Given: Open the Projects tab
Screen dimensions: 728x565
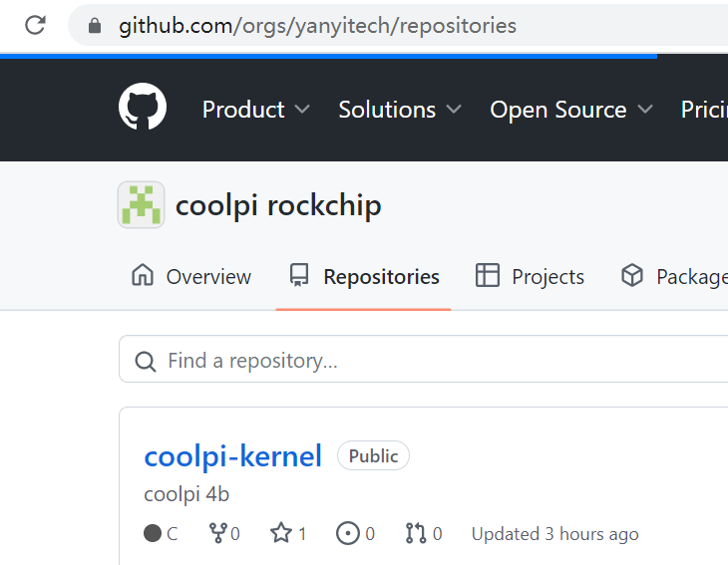Looking at the screenshot, I should 530,276.
